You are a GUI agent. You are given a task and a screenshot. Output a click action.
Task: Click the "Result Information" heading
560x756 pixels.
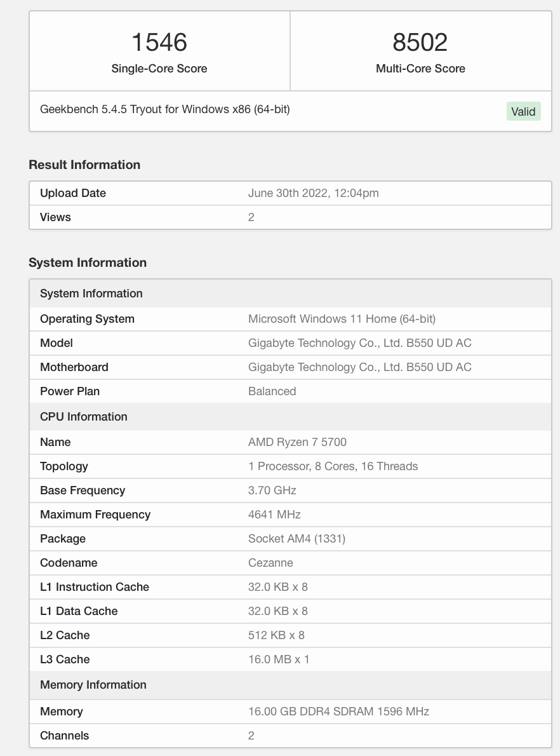[x=84, y=165]
